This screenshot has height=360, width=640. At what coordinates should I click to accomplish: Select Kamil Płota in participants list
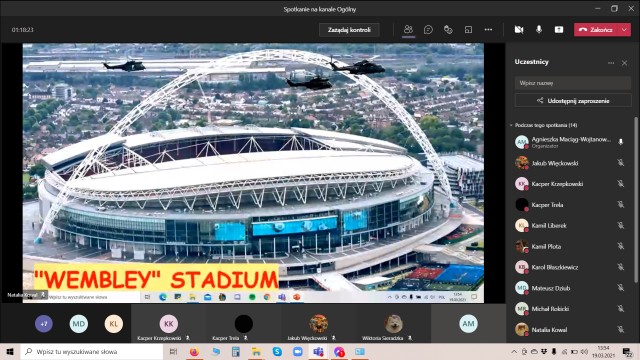coord(571,246)
